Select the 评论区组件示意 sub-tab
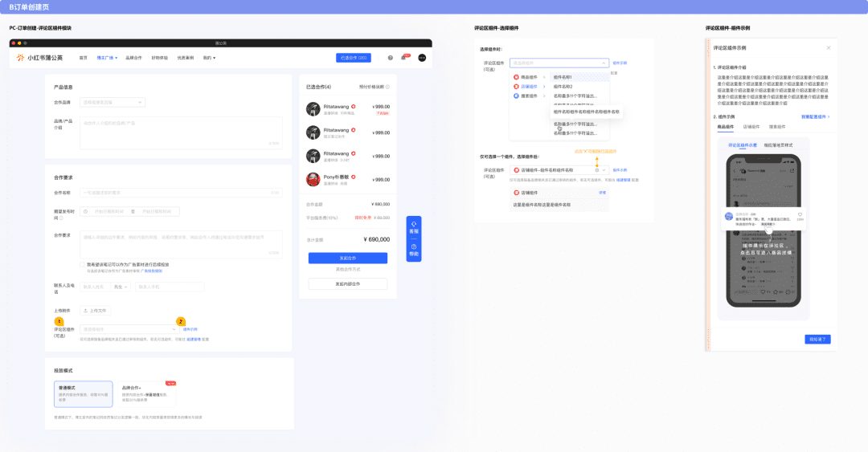Image resolution: width=868 pixels, height=452 pixels. [743, 145]
